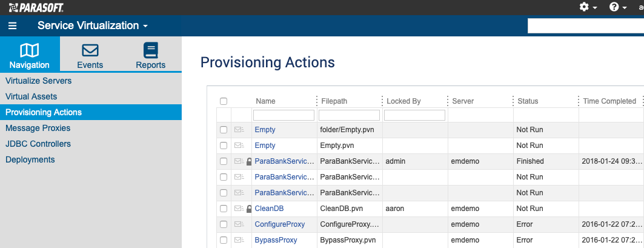The image size is (644, 248).
Task: Sort by the Filepath column header
Action: (x=334, y=101)
